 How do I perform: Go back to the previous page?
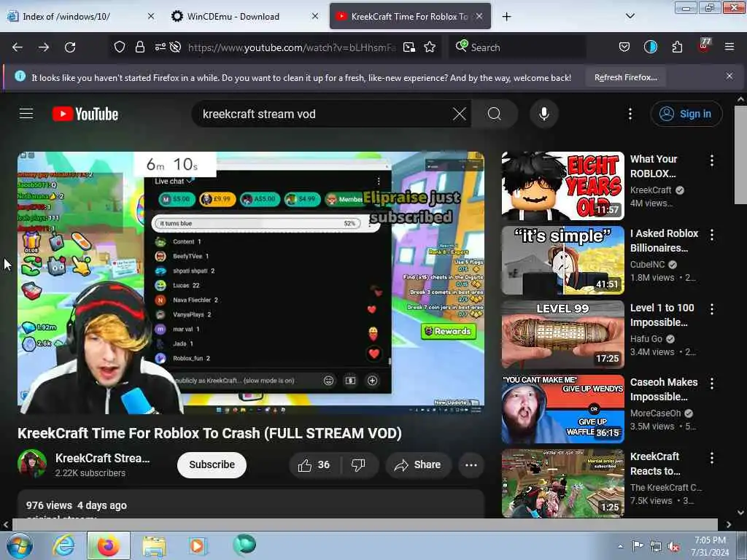pyautogui.click(x=18, y=47)
